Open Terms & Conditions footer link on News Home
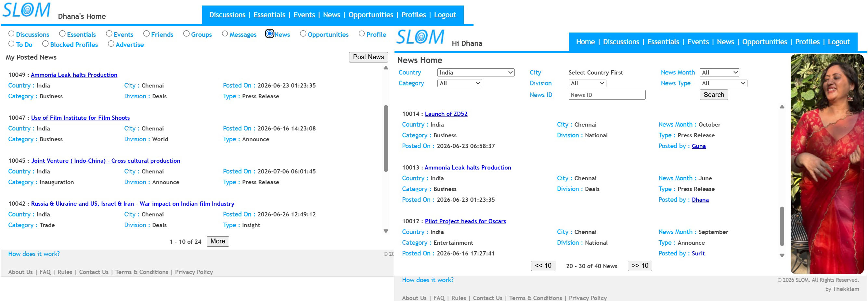 [536, 298]
